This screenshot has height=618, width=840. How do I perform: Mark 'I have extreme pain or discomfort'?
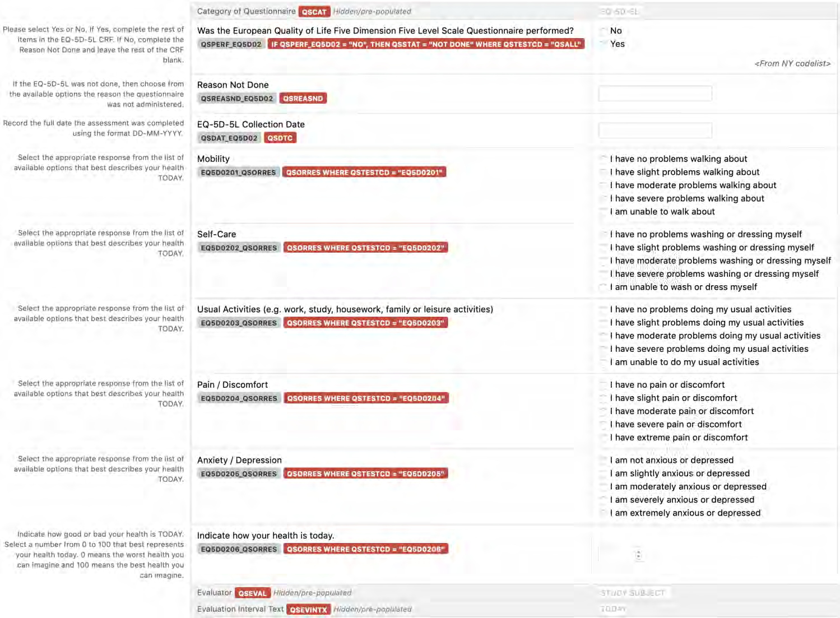pyautogui.click(x=604, y=438)
